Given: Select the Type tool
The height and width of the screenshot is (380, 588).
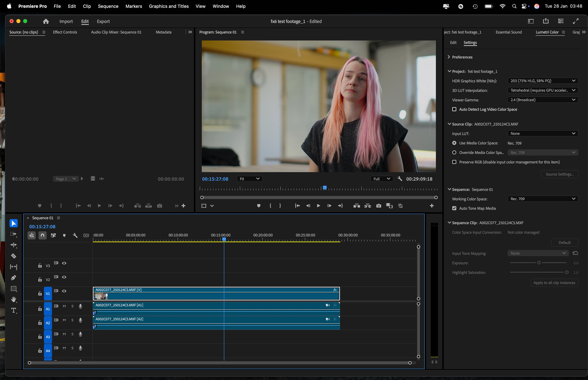Looking at the screenshot, I should coord(14,310).
